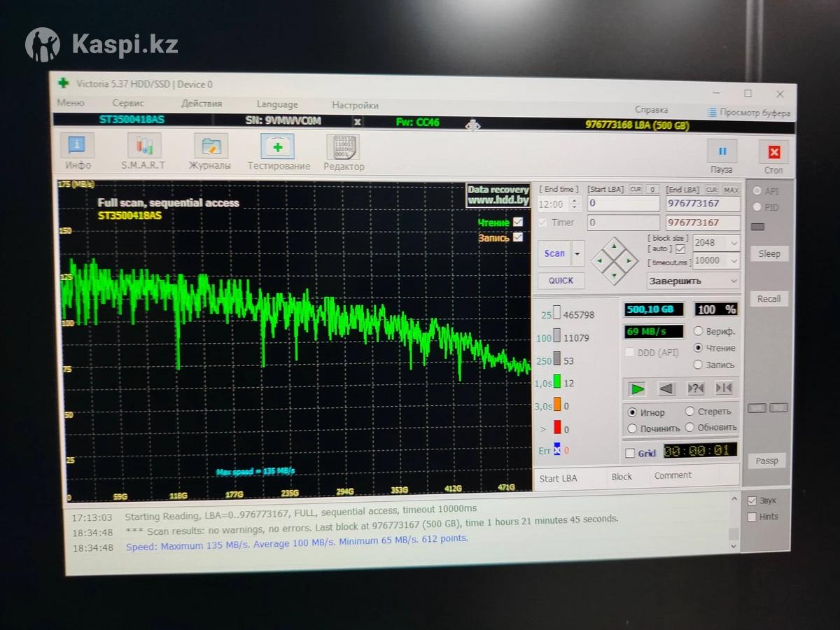Image resolution: width=840 pixels, height=630 pixels.
Task: Open the Настройки menu
Action: point(355,105)
